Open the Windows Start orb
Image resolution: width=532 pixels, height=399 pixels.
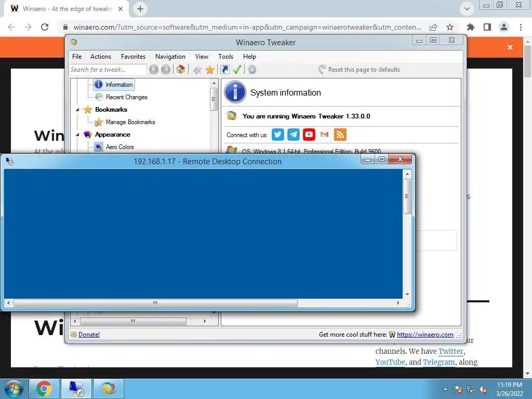point(14,389)
